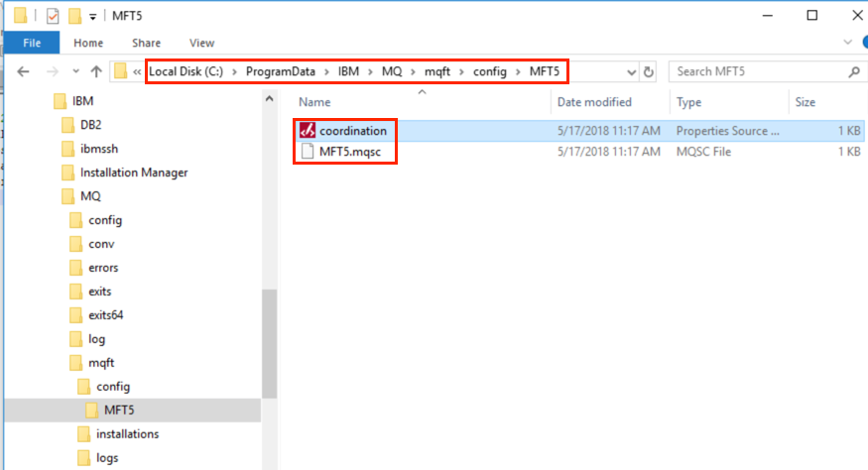Click the navigation pane scrollbar thumb
The image size is (868, 470).
coord(270,343)
